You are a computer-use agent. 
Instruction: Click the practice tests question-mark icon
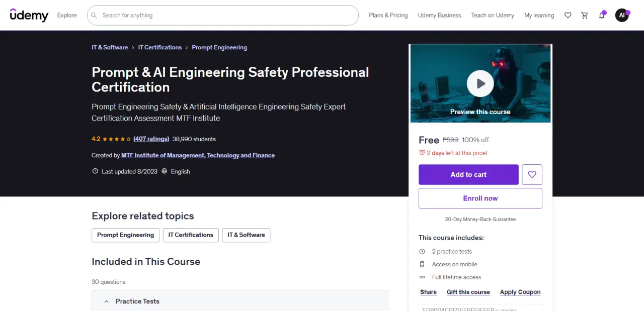(x=422, y=251)
